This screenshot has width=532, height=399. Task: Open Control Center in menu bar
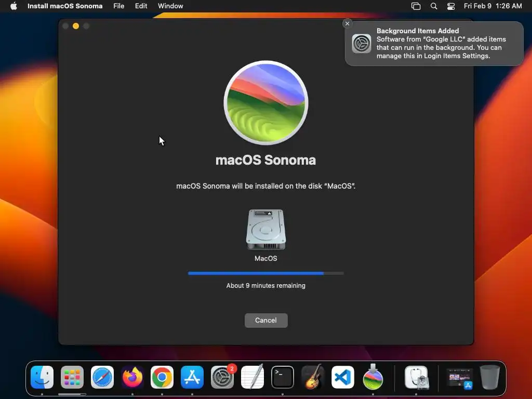451,6
